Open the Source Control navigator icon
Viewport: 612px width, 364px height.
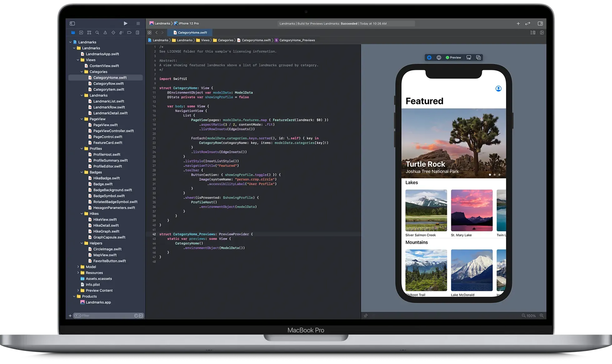coord(81,33)
